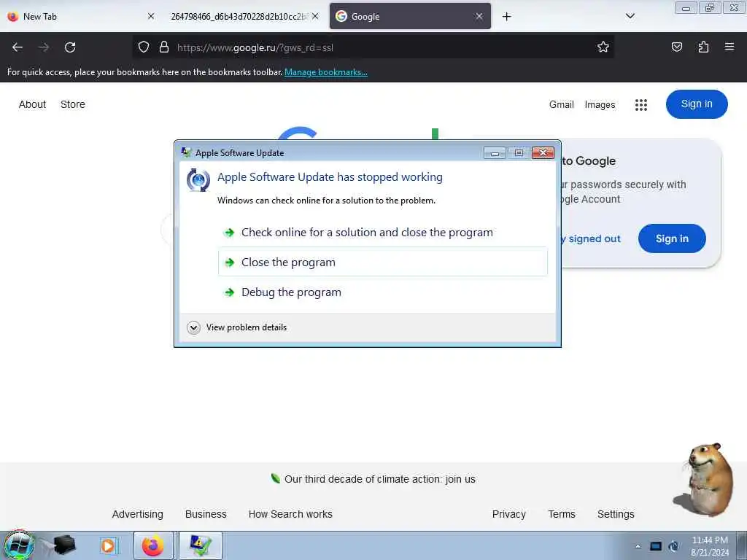Open the black device taskbar icon
The image size is (747, 560).
pyautogui.click(x=64, y=545)
